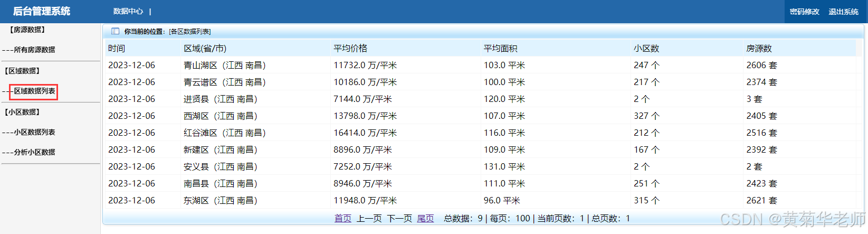Viewport: 868px width, 234px height.
Task: Click the 平均价格 column header
Action: pos(350,48)
